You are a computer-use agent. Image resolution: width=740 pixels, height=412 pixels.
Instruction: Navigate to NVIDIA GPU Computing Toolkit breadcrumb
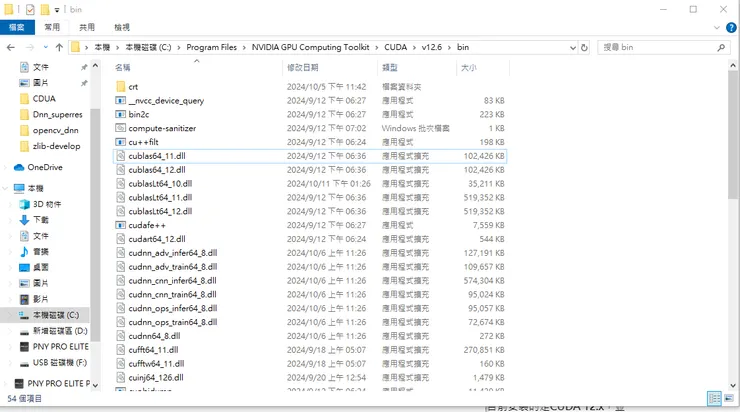pos(311,47)
